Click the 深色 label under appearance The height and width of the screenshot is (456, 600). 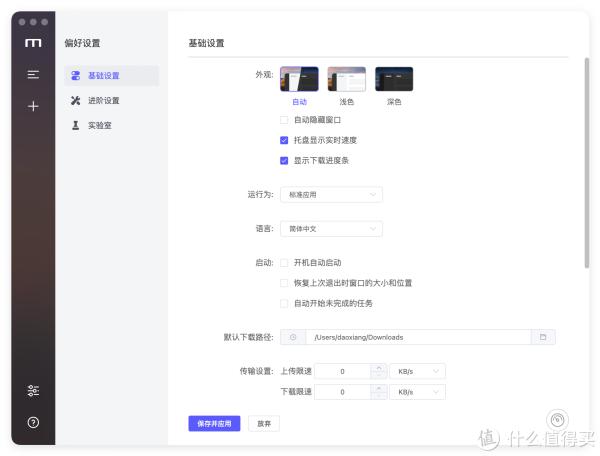click(394, 102)
